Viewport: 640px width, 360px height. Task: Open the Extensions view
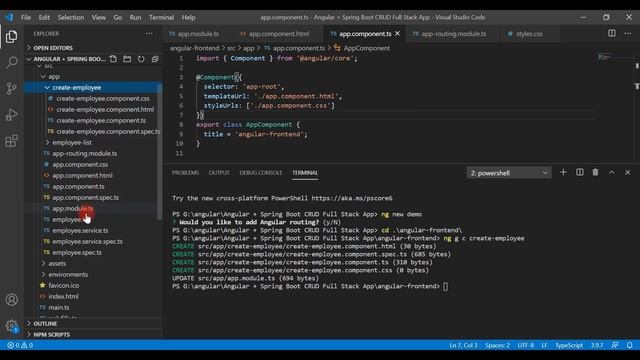pyautogui.click(x=11, y=141)
